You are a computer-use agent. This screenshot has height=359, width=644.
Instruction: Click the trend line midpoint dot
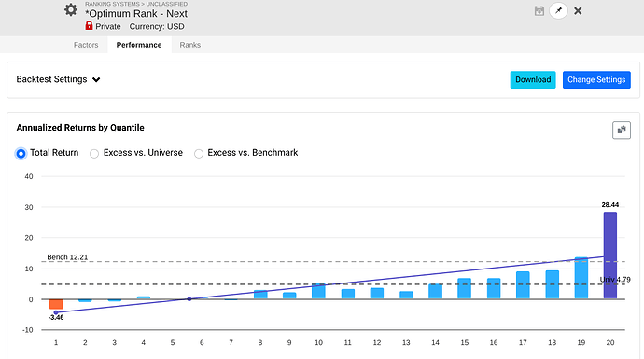[189, 299]
